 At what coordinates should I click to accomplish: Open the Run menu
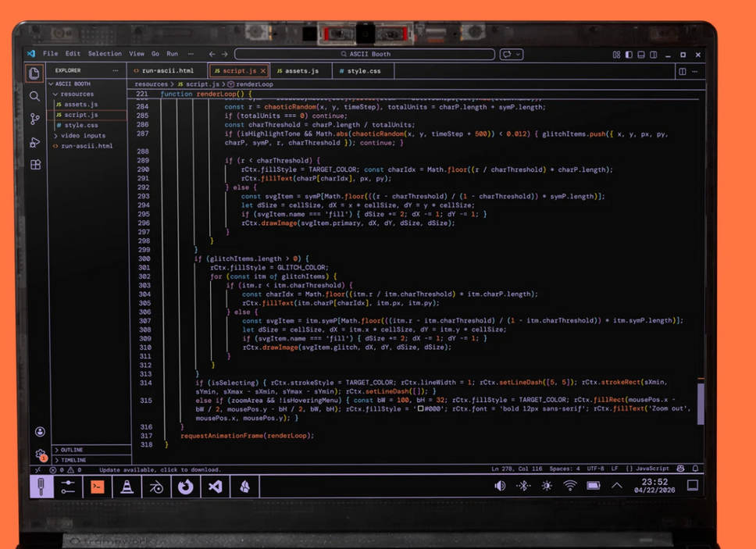pyautogui.click(x=172, y=54)
